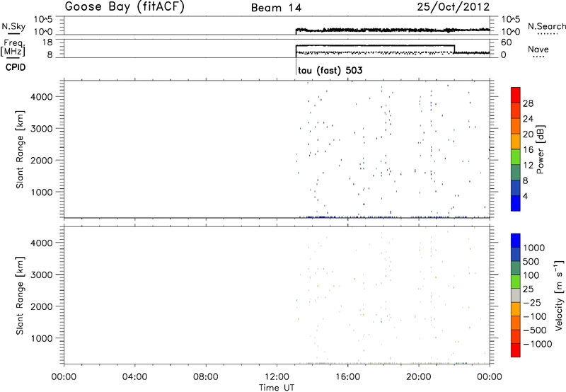Select the '-1000' velocity colorbar label
This screenshot has height=392, width=566.
click(538, 344)
